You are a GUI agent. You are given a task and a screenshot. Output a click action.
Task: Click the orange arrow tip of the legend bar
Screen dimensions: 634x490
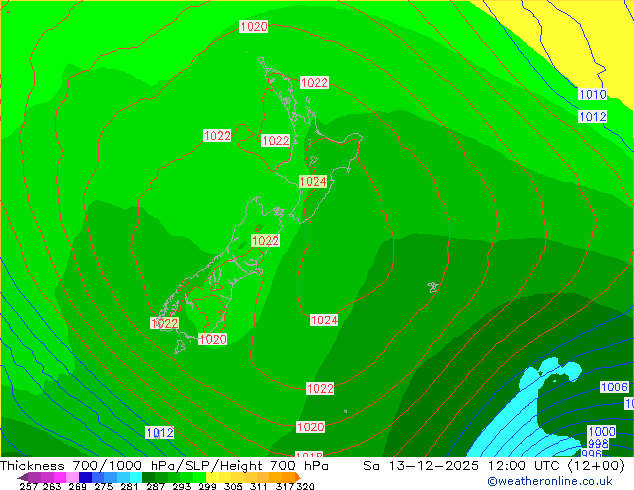pos(297,477)
